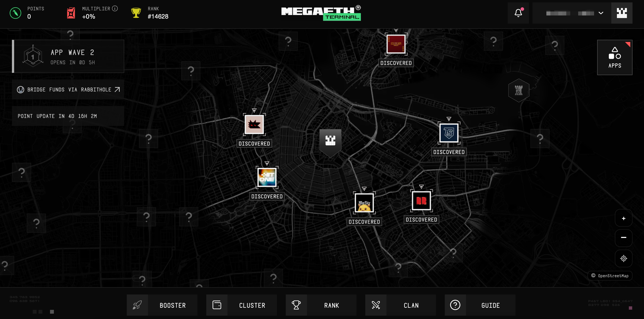Zoom in the map with plus

(x=623, y=218)
